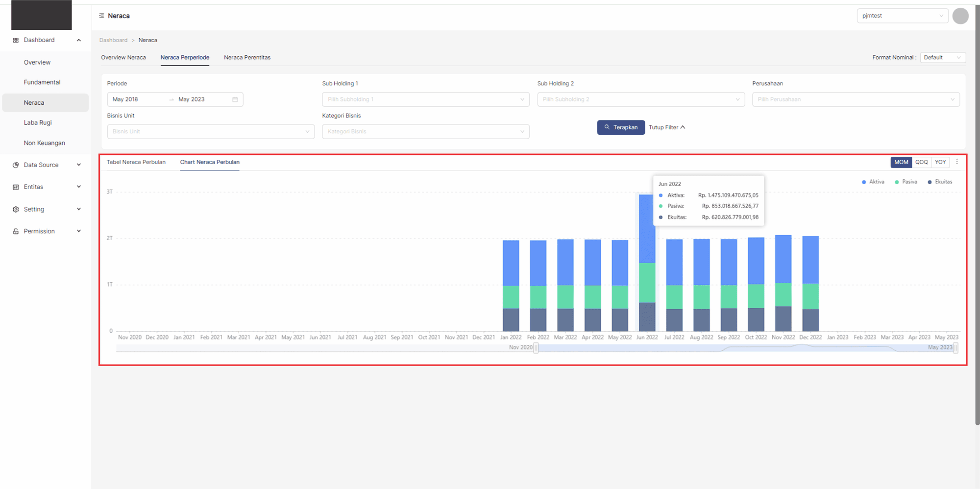The height and width of the screenshot is (489, 980).
Task: Toggle Aktiva series in chart legend
Action: click(x=873, y=182)
